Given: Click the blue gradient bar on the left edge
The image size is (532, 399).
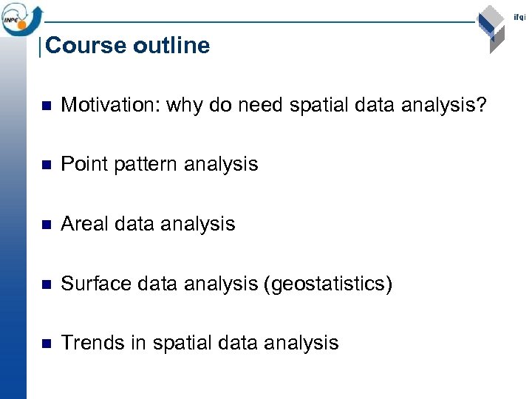Looking at the screenshot, I should (13, 222).
